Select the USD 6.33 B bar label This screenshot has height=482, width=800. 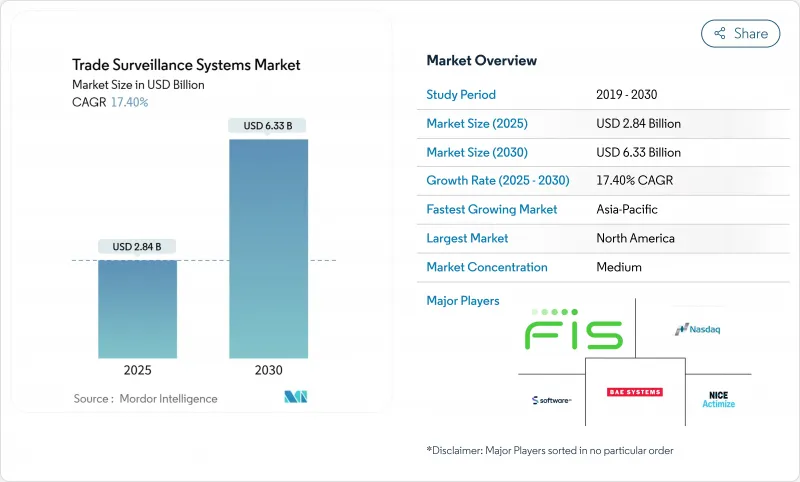[x=268, y=126]
